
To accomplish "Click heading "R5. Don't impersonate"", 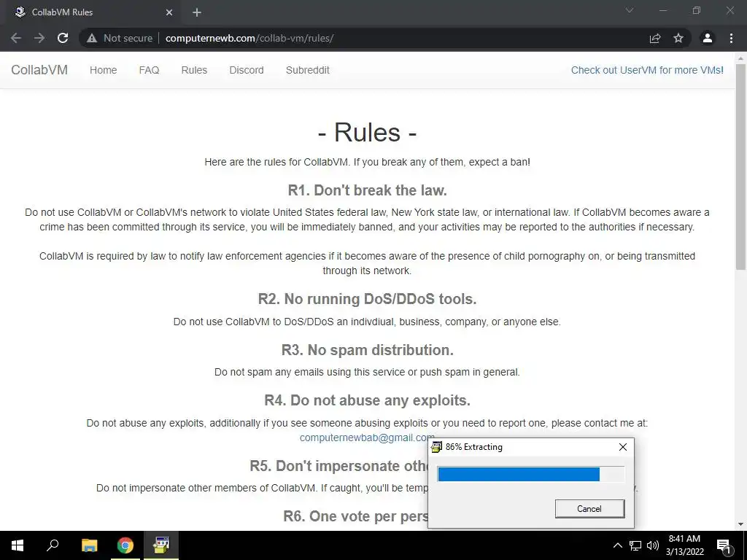I will [x=338, y=466].
